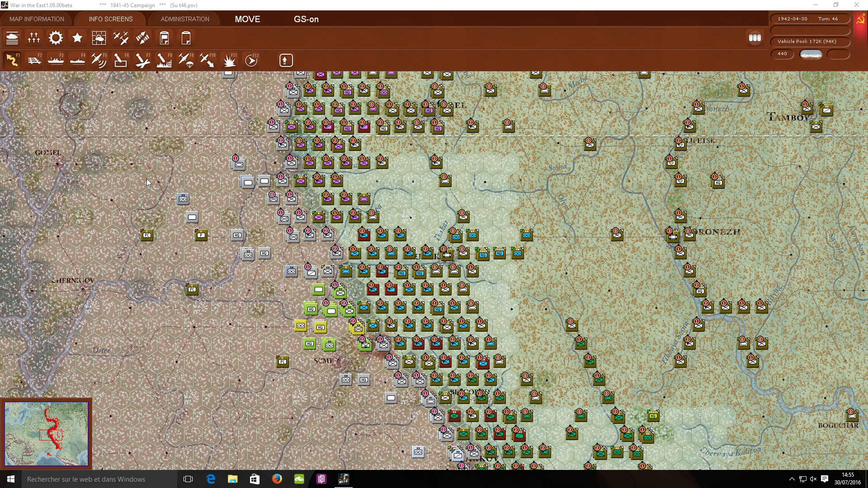Select yellow-green HQ counter near Boguchar
The width and height of the screenshot is (868, 488).
click(x=653, y=416)
